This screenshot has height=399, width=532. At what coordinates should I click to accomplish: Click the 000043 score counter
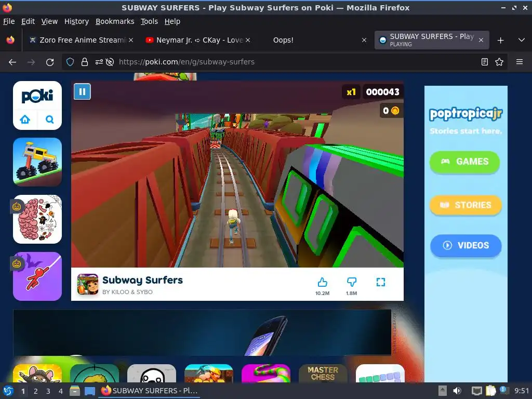click(382, 92)
